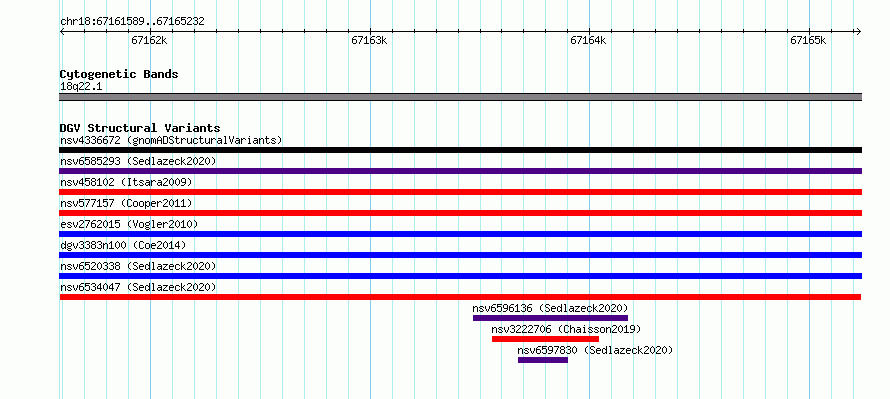Click the right arrowhead of the ruler
The height and width of the screenshot is (399, 890).
pos(858,31)
